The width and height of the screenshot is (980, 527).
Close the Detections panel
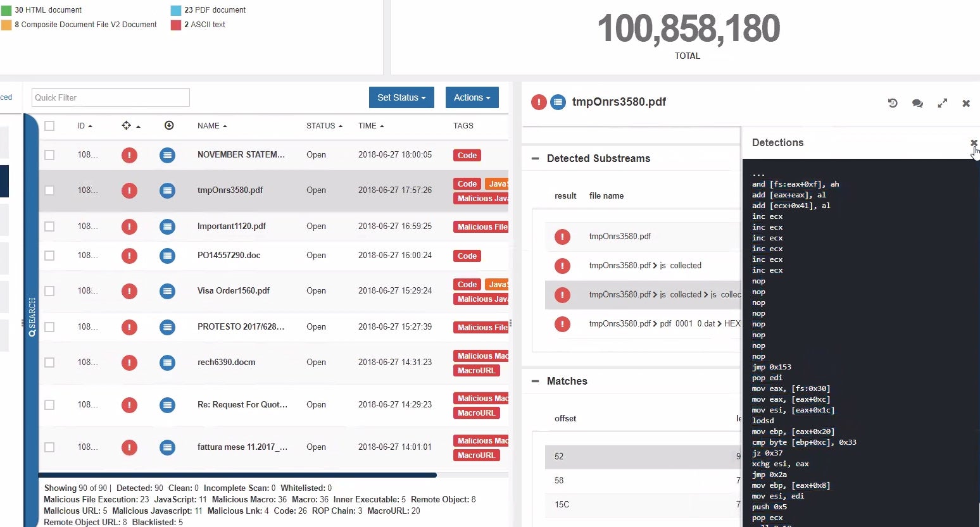(x=974, y=143)
